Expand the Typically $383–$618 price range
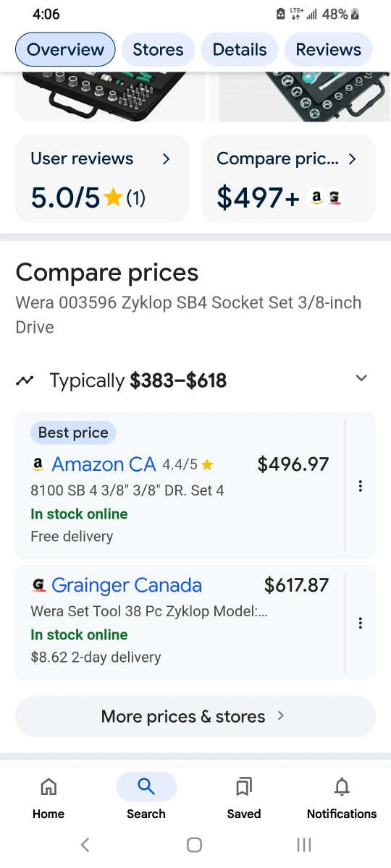The width and height of the screenshot is (391, 868). pyautogui.click(x=361, y=378)
